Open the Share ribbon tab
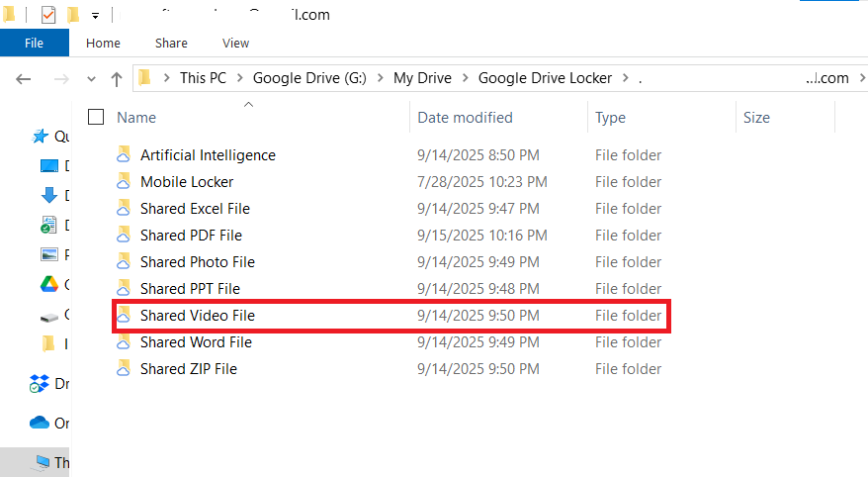Image resolution: width=868 pixels, height=477 pixels. [x=171, y=43]
